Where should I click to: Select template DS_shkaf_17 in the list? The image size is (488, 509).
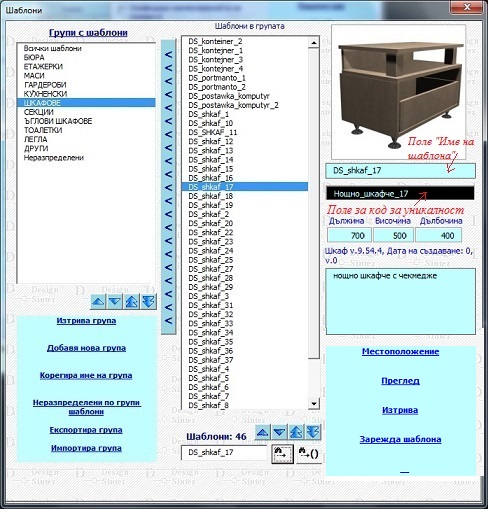(245, 187)
